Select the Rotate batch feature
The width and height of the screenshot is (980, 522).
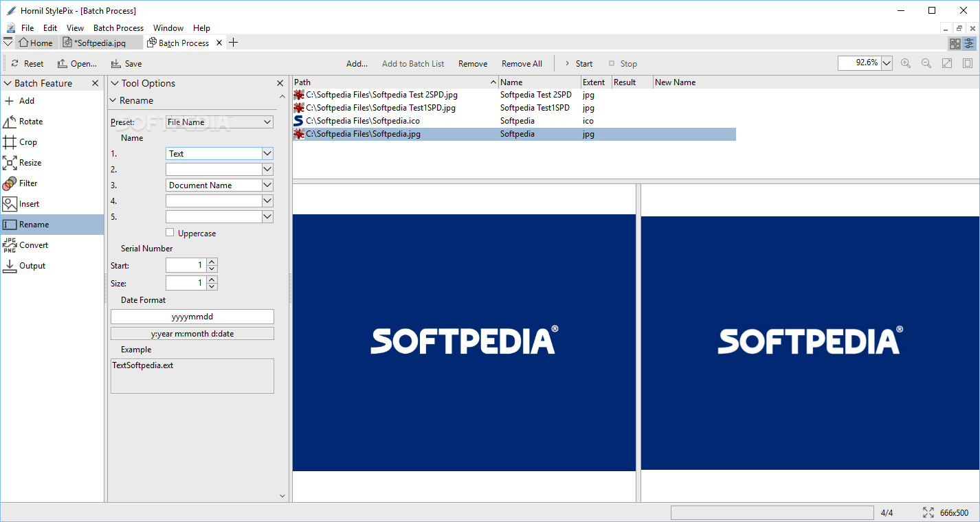coord(52,122)
